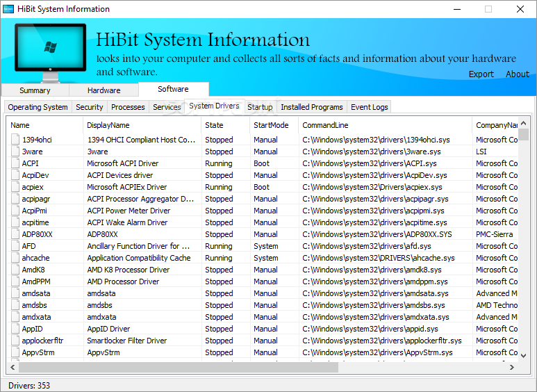Click the 'AMD Techno' company cell
Viewport: 537px width, 392px height.
[x=497, y=305]
